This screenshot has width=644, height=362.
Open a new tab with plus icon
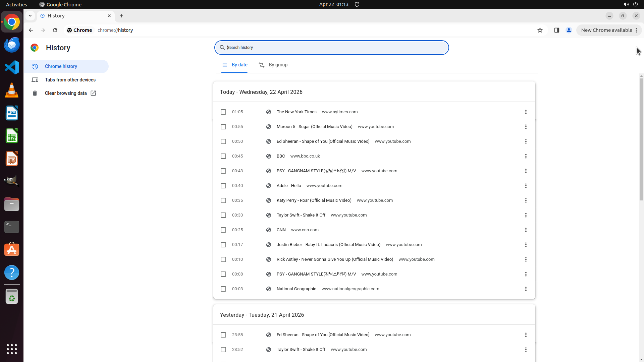point(121,16)
